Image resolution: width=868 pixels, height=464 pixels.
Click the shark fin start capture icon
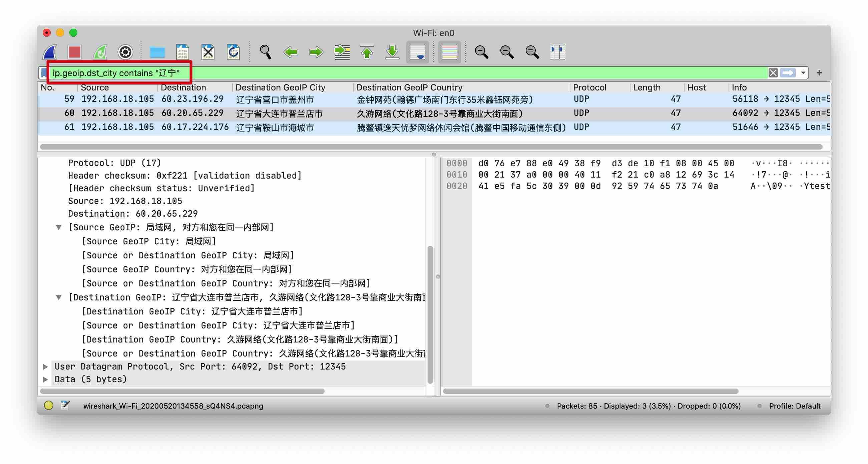[x=49, y=52]
